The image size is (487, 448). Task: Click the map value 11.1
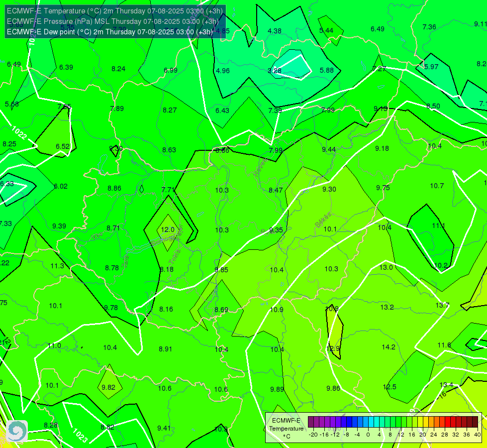click(x=439, y=225)
